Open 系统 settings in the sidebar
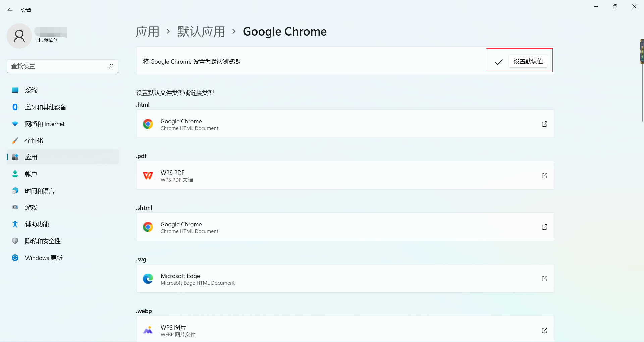Image resolution: width=644 pixels, height=342 pixels. point(63,90)
